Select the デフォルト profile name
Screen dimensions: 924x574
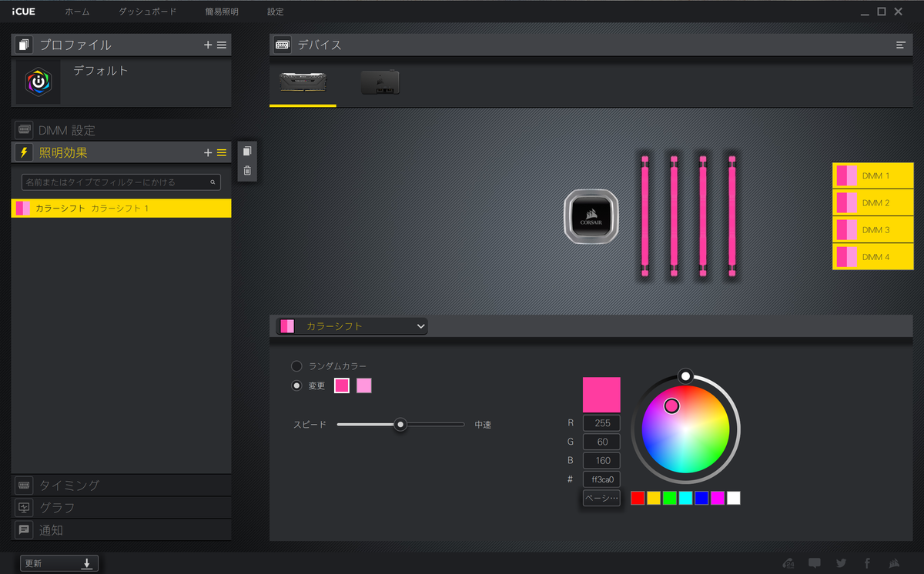pos(100,71)
